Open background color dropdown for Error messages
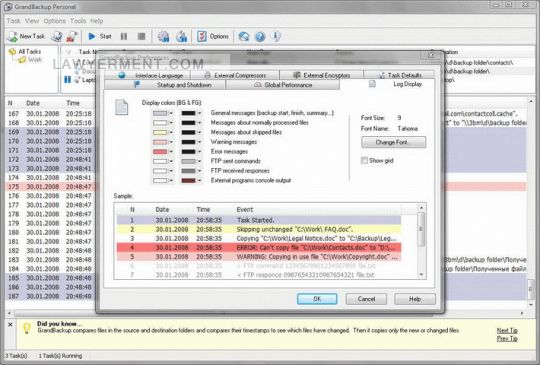Viewport: 540px width, 365px height. point(171,152)
